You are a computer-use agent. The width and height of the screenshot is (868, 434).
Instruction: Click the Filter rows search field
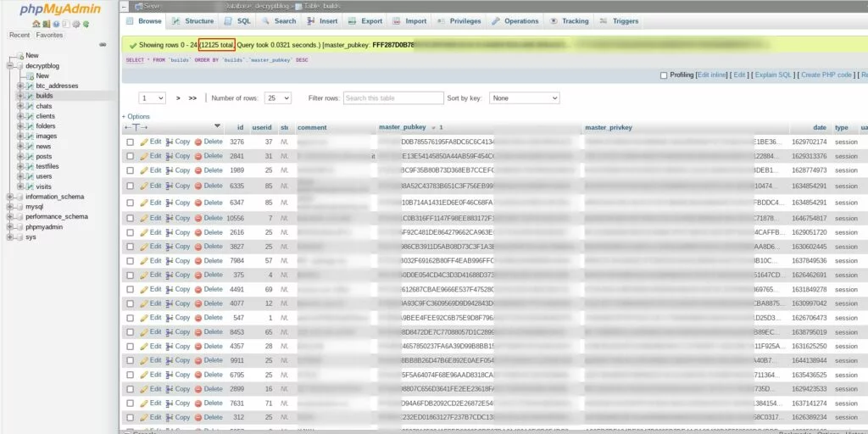coord(393,98)
